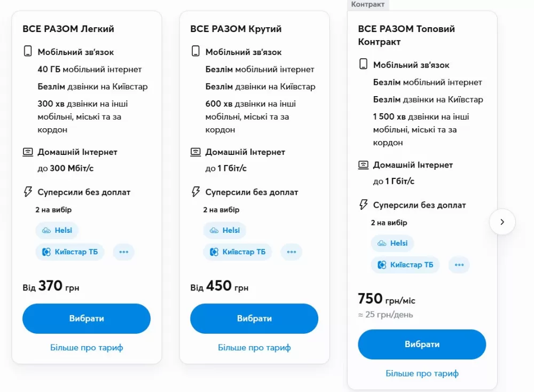Click mobile phone icon in Легкий card
Screen dimensions: 534x392
click(x=28, y=52)
